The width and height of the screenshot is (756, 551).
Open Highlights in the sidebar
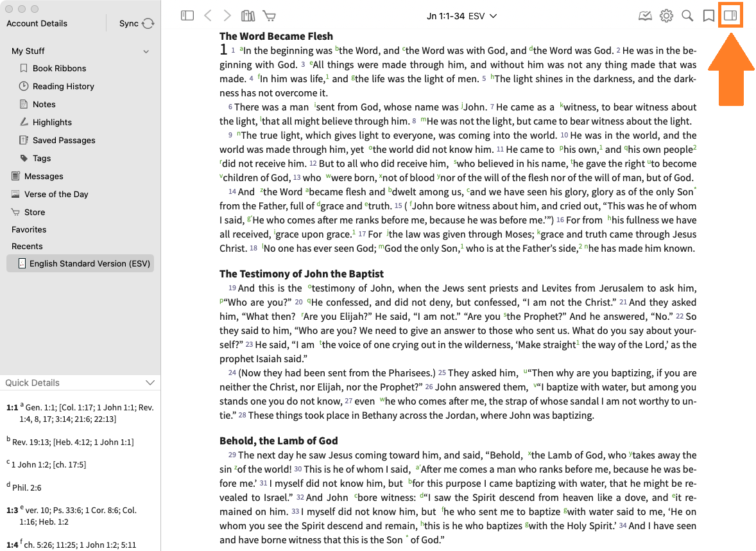tap(52, 122)
